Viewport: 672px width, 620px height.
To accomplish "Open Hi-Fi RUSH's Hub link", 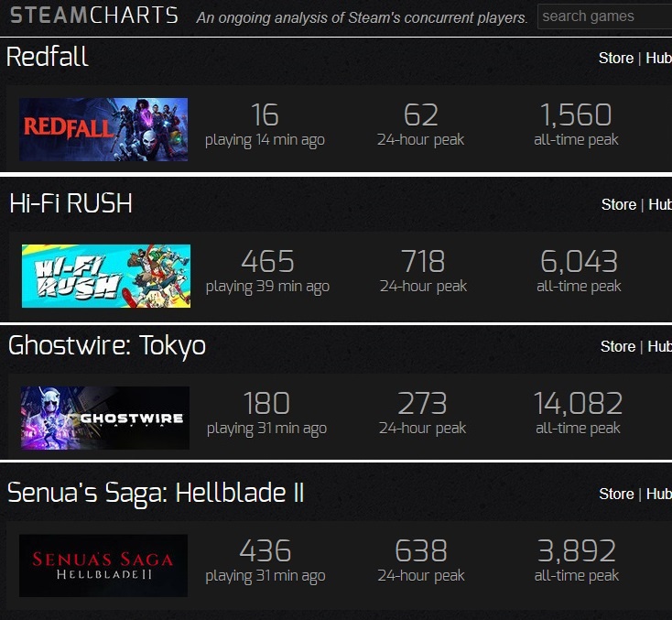I will (660, 204).
